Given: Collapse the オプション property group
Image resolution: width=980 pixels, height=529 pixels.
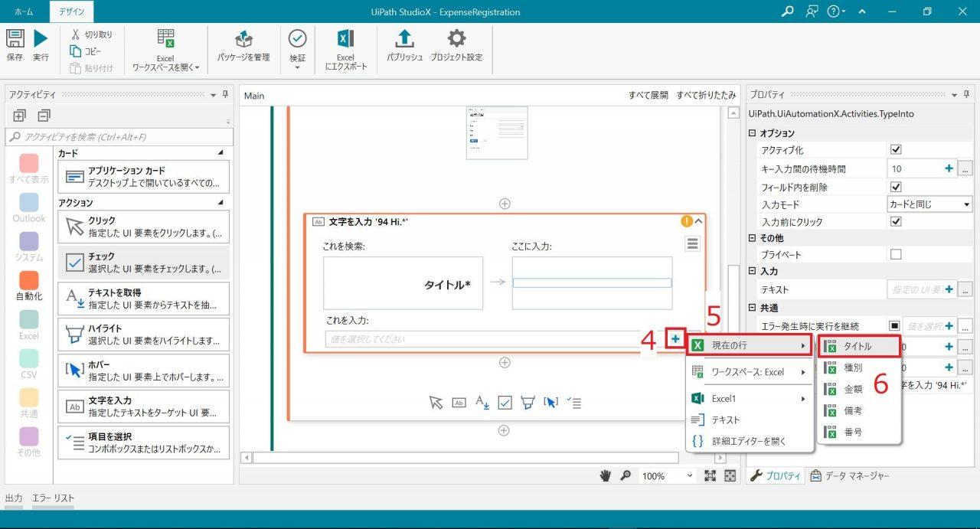Looking at the screenshot, I should pos(752,133).
